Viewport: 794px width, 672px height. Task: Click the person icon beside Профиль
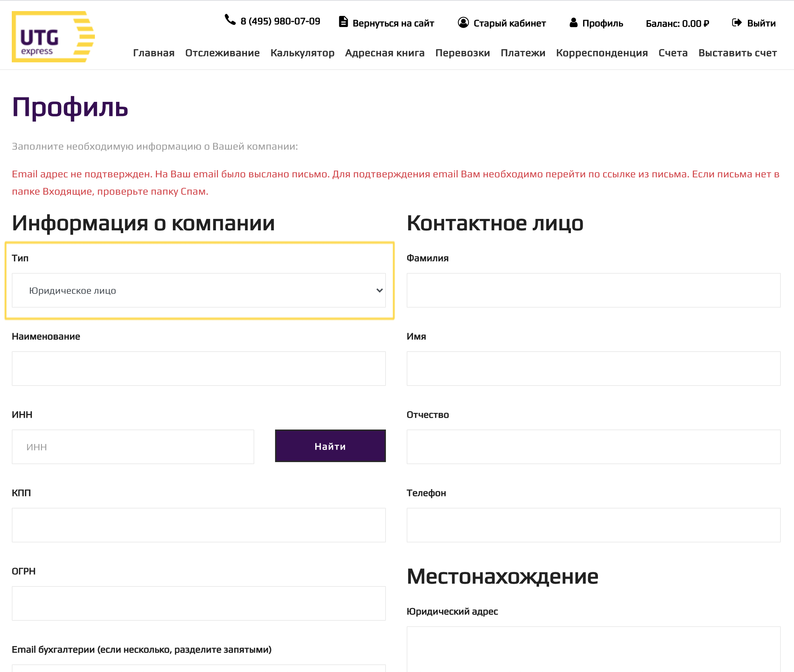point(573,23)
